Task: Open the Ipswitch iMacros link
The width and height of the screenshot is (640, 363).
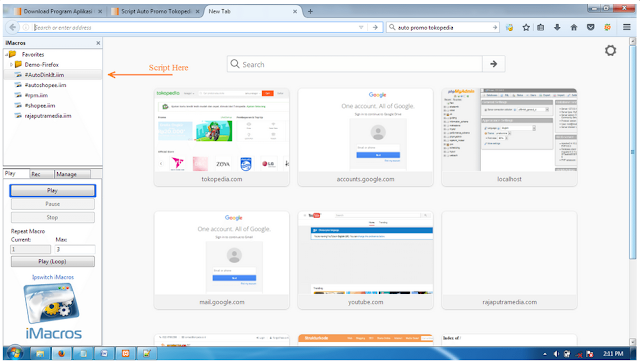Action: (x=53, y=277)
